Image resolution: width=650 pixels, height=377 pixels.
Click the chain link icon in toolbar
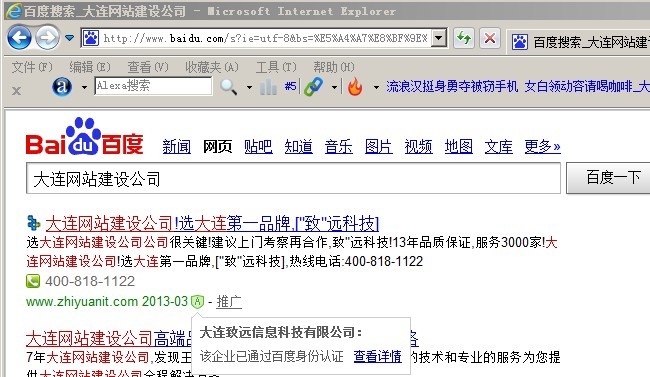[x=313, y=87]
